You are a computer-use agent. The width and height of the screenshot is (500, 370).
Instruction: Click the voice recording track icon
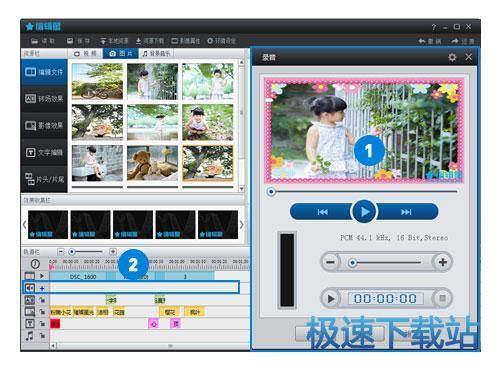point(30,288)
